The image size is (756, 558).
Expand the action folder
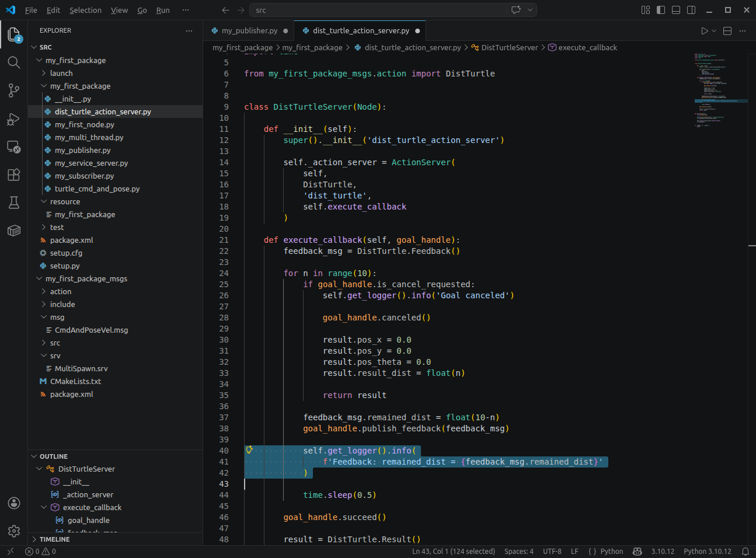coord(116,291)
